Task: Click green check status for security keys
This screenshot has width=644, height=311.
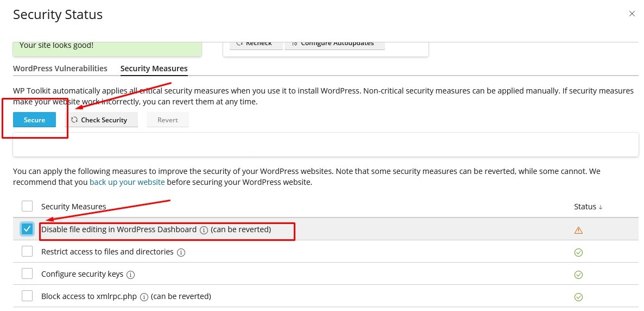Action: 578,275
